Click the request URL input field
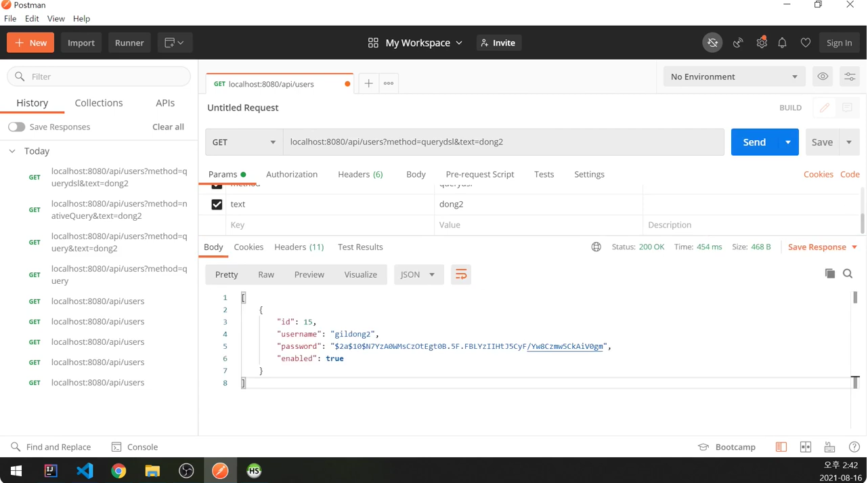This screenshot has height=483, width=868. coord(504,142)
